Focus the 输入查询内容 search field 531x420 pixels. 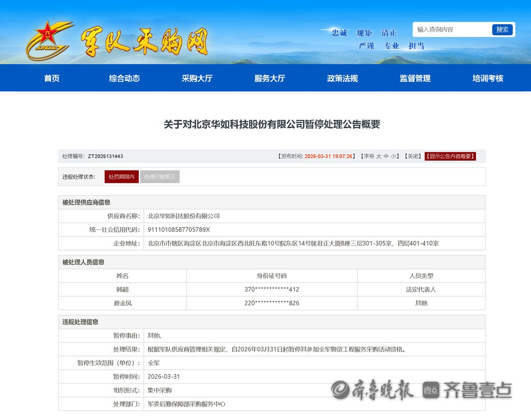tap(451, 29)
